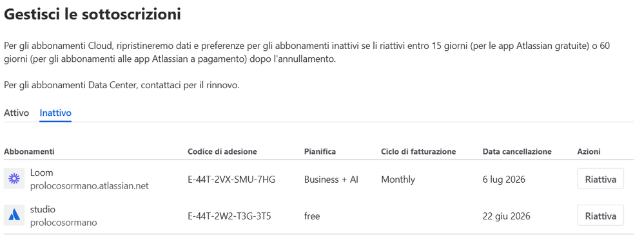Image resolution: width=644 pixels, height=242 pixels.
Task: Click the Loom subscription name
Action: 41,172
